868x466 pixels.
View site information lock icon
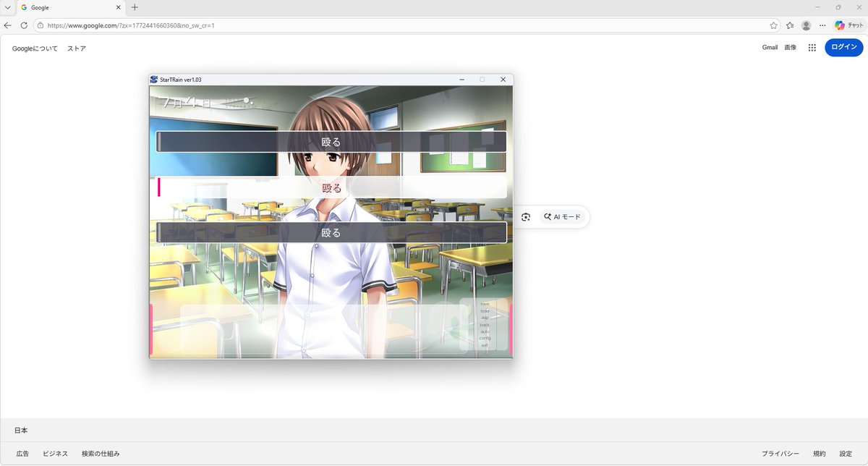41,25
